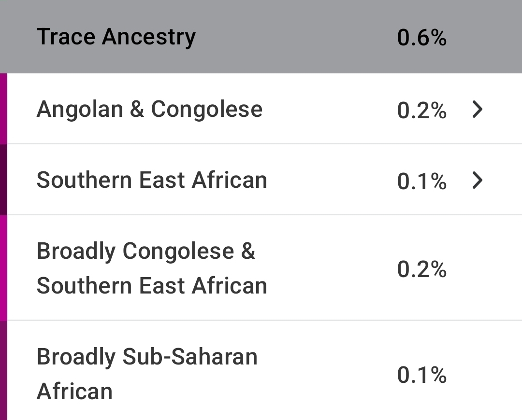522x420 pixels.
Task: Click the Broadly Sub-Saharan African 0.1% value
Action: coord(422,375)
